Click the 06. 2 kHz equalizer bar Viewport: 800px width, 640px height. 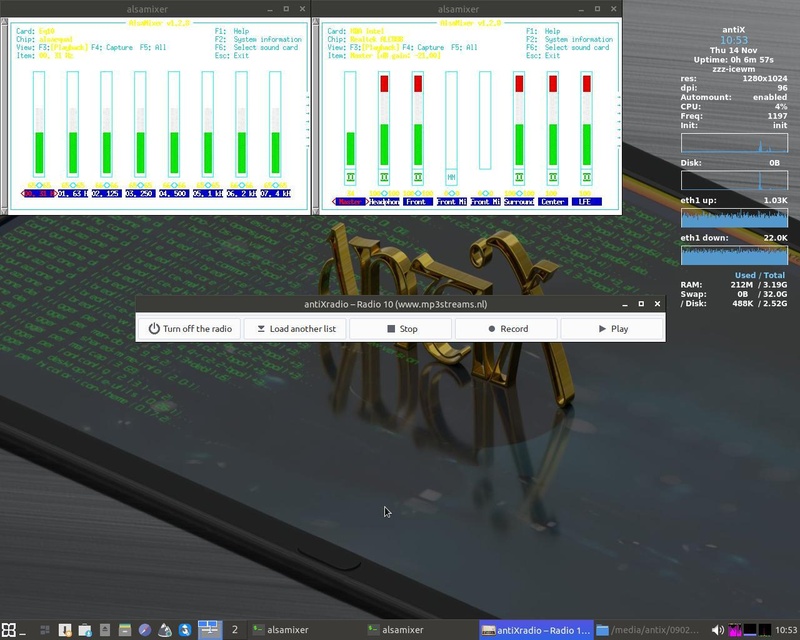(x=241, y=124)
